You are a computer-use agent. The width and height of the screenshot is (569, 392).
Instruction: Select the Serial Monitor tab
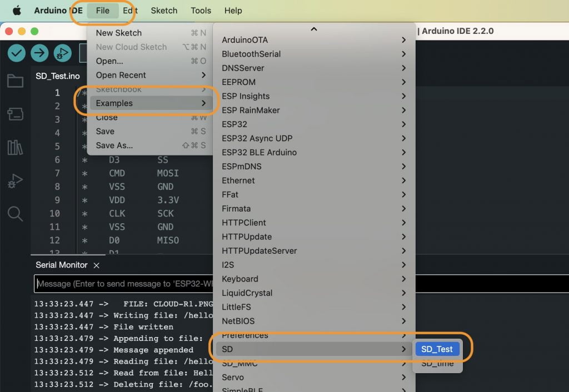(61, 265)
